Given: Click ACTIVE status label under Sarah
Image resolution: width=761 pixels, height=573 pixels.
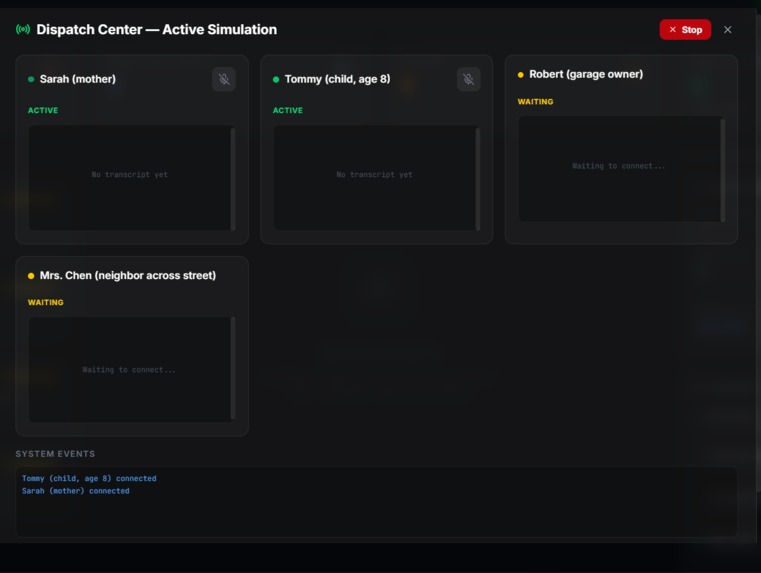Looking at the screenshot, I should (43, 111).
